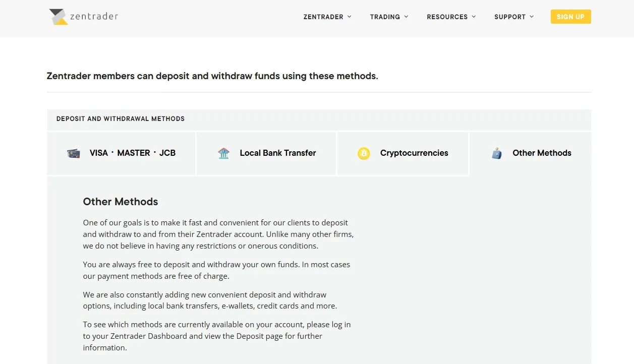
Task: Click the bank building icon
Action: (x=223, y=153)
